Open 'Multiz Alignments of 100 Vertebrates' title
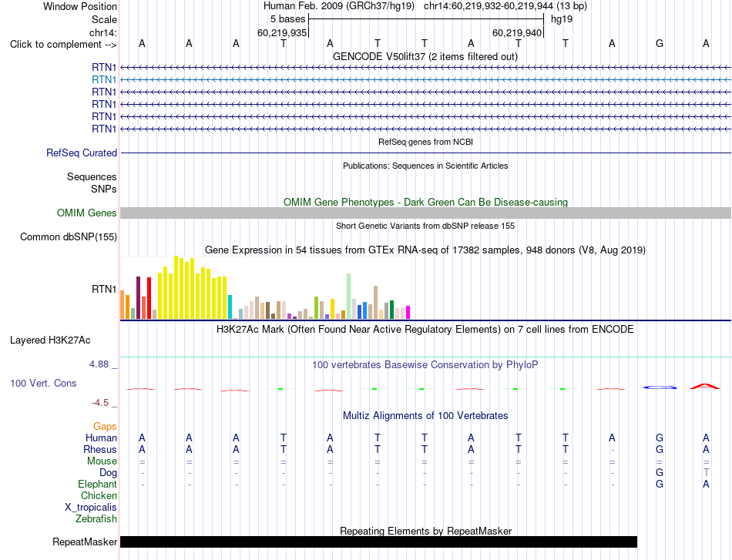This screenshot has height=560, width=732. (425, 416)
